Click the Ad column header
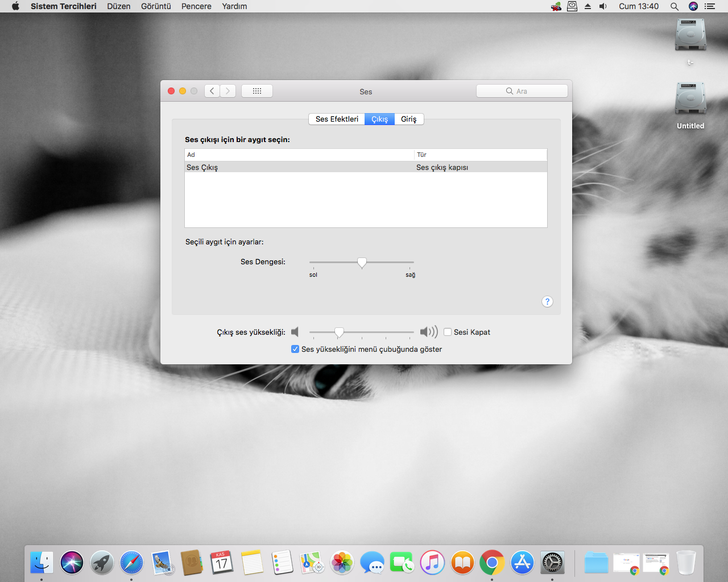 click(x=299, y=155)
